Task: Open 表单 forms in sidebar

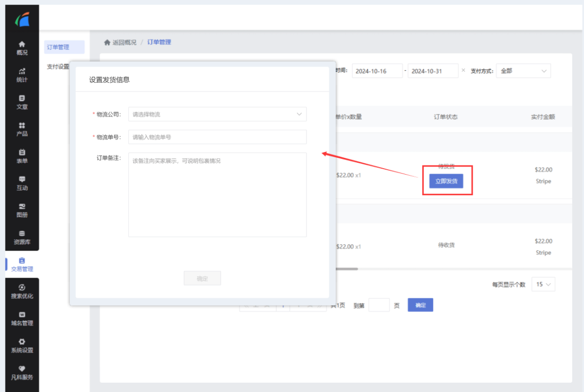Action: 22,156
